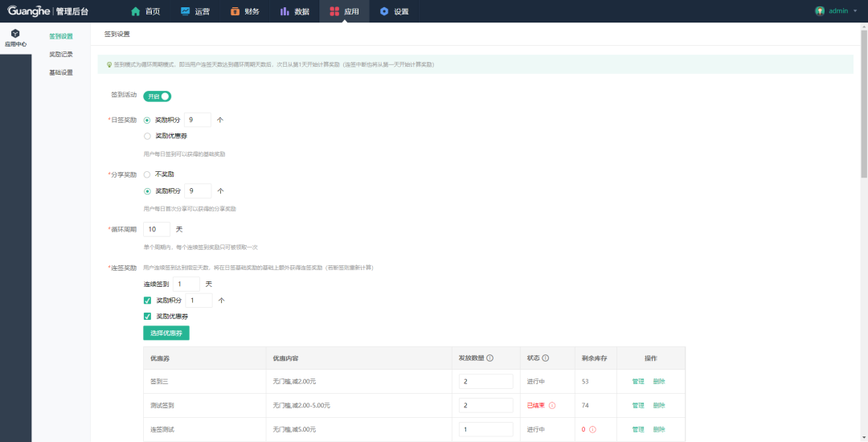
Task: Click the admin avatar icon
Action: coord(820,11)
